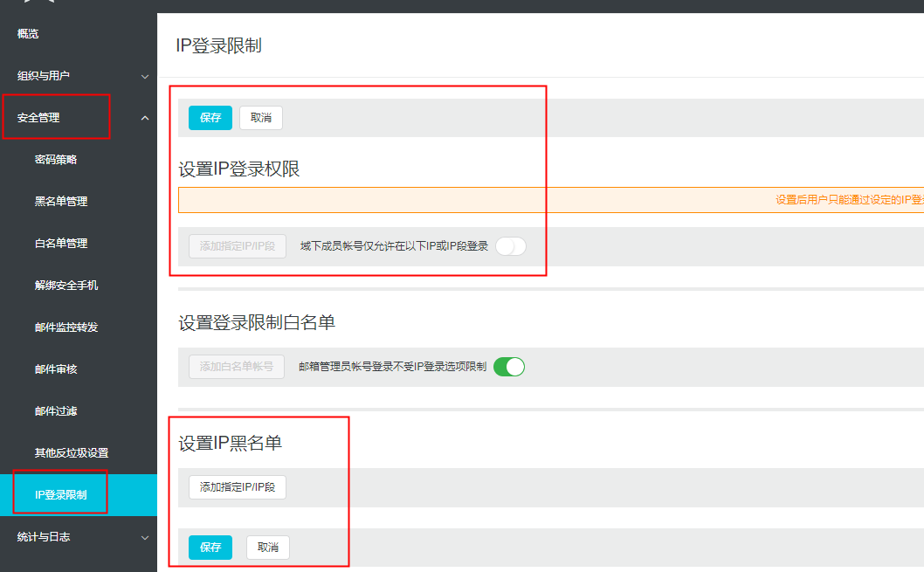Open the 邮件审核 page

56,369
